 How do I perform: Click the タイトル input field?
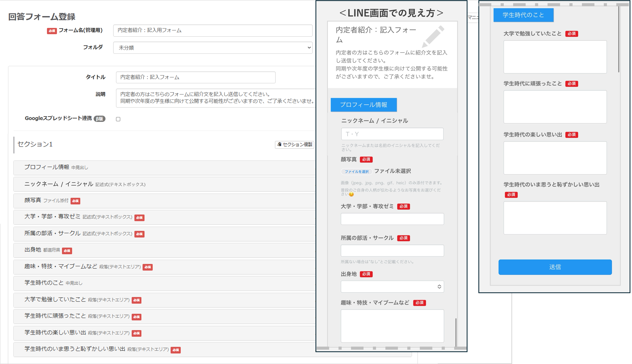[x=196, y=77]
